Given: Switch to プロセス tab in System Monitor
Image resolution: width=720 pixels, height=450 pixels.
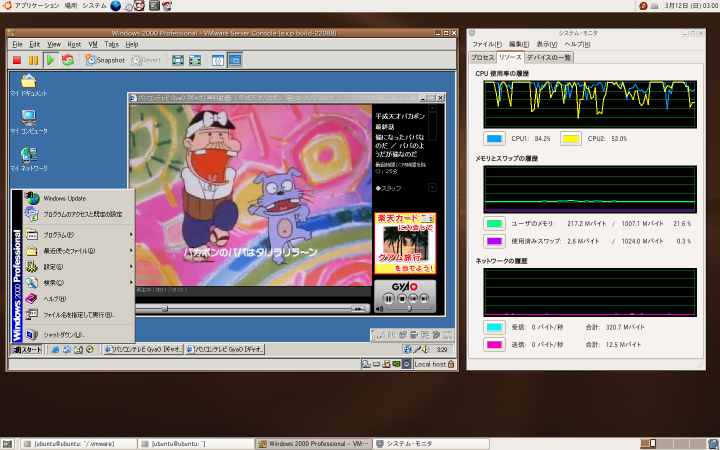Looking at the screenshot, I should [482, 57].
